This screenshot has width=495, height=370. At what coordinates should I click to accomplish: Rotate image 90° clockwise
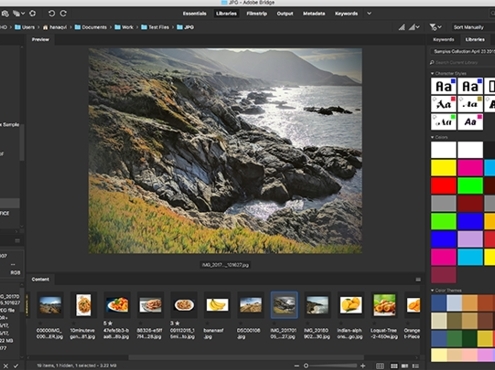coord(63,14)
